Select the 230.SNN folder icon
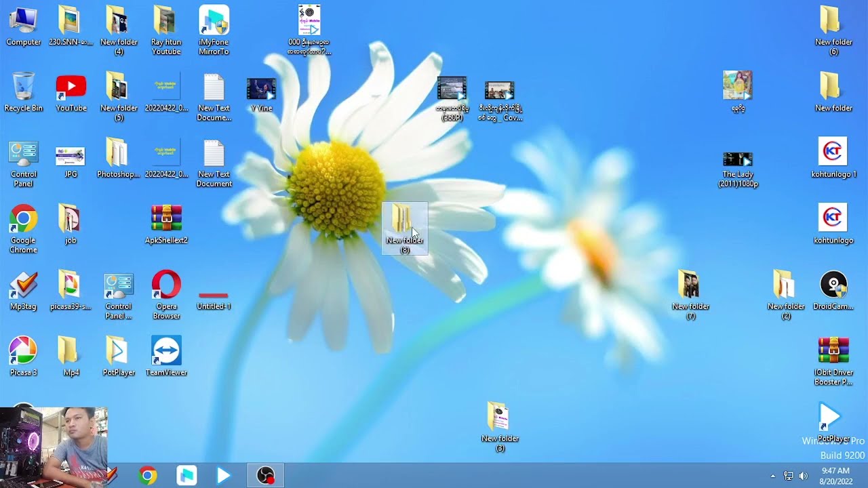Viewport: 868px width, 488px height. 71,26
